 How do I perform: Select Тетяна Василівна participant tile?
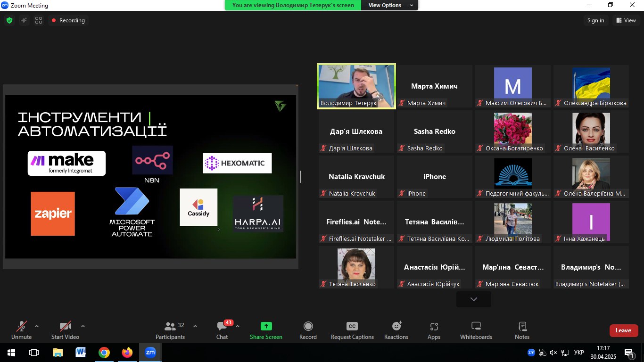click(435, 222)
